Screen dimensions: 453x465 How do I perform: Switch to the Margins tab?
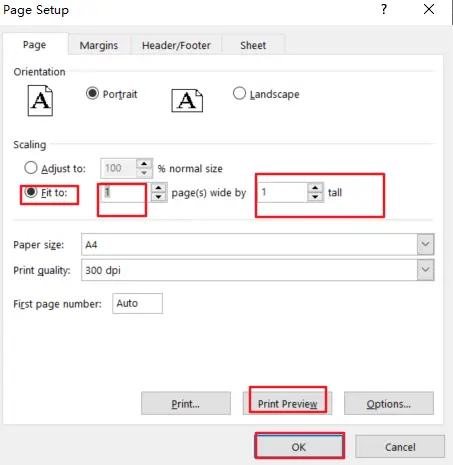[x=99, y=45]
